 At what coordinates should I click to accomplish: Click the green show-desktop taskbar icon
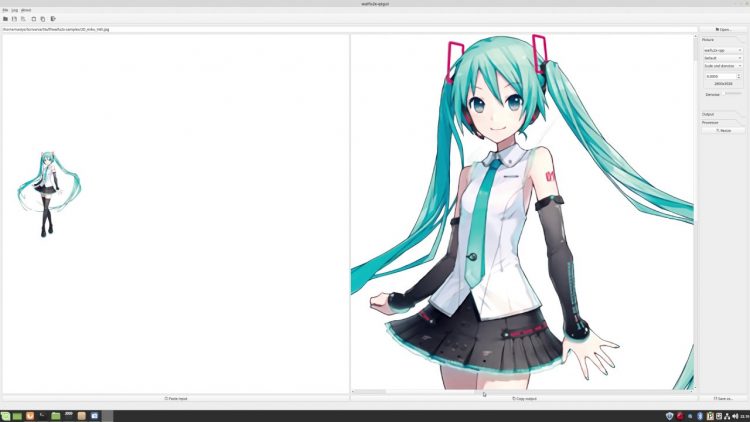click(17, 416)
